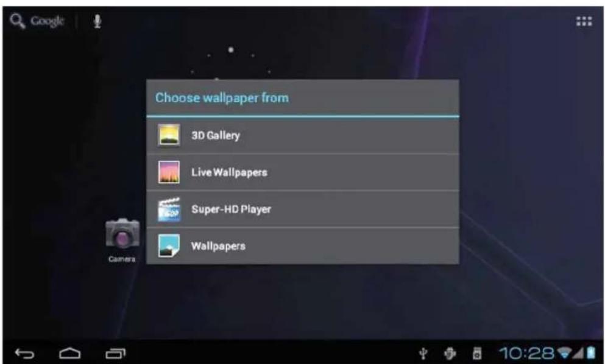Open the all apps grid icon
Image resolution: width=605 pixels, height=364 pixels.
[584, 21]
